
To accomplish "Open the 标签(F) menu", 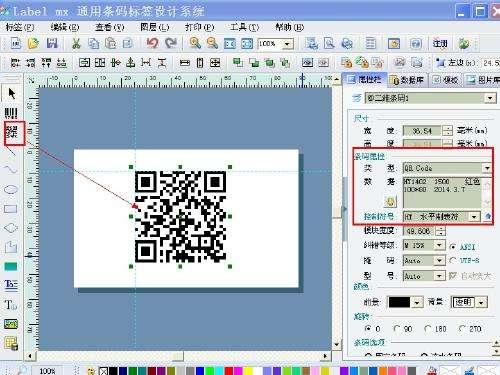I will [20, 27].
